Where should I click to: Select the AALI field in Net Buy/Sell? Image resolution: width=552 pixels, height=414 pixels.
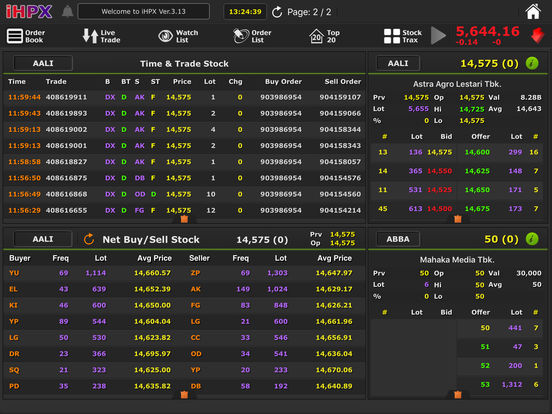point(43,239)
